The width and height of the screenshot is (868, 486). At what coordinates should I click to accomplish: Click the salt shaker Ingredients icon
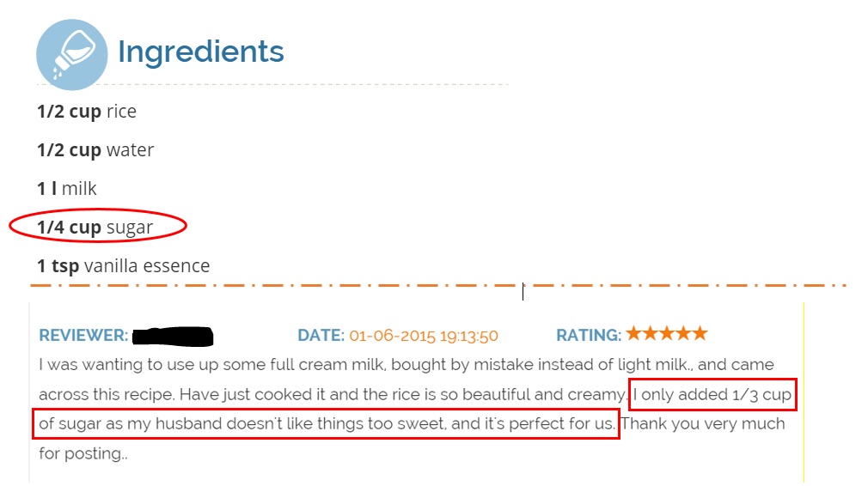tap(71, 54)
